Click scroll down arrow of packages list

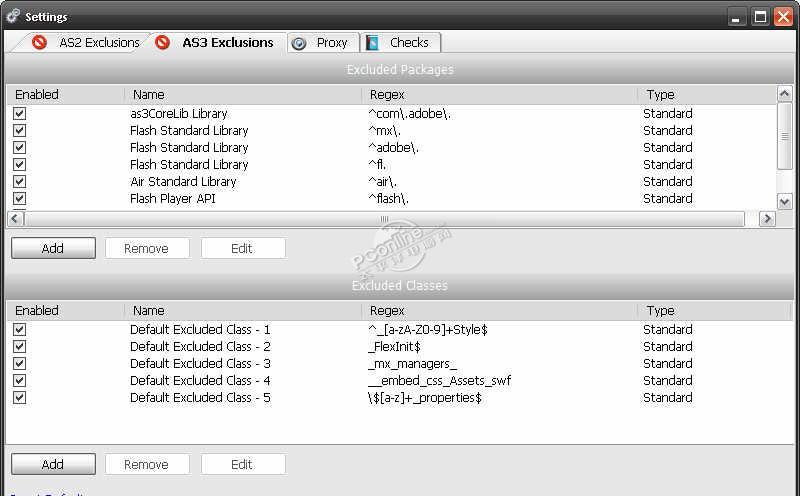tap(785, 202)
